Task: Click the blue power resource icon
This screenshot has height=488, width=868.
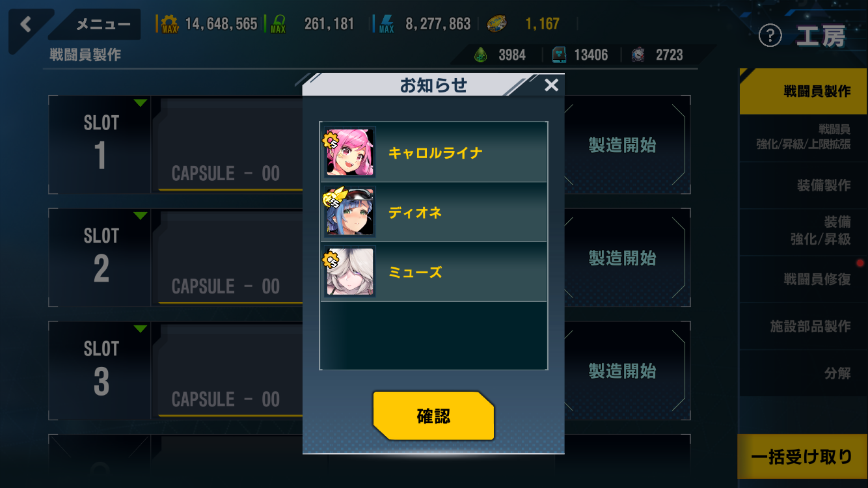Action: (x=386, y=24)
